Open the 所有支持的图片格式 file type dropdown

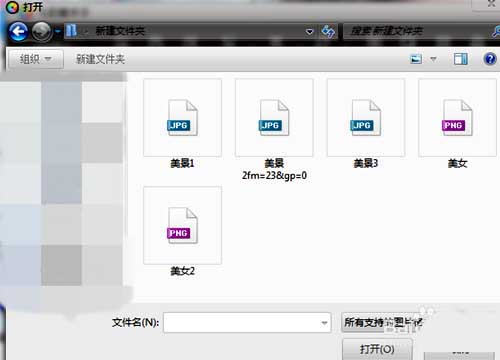(x=383, y=322)
